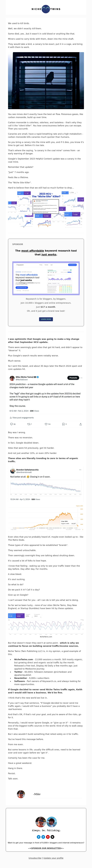This screenshot has height=868, width=92.
Task: Click the Learn More sponsor button
Action: click(x=46, y=319)
